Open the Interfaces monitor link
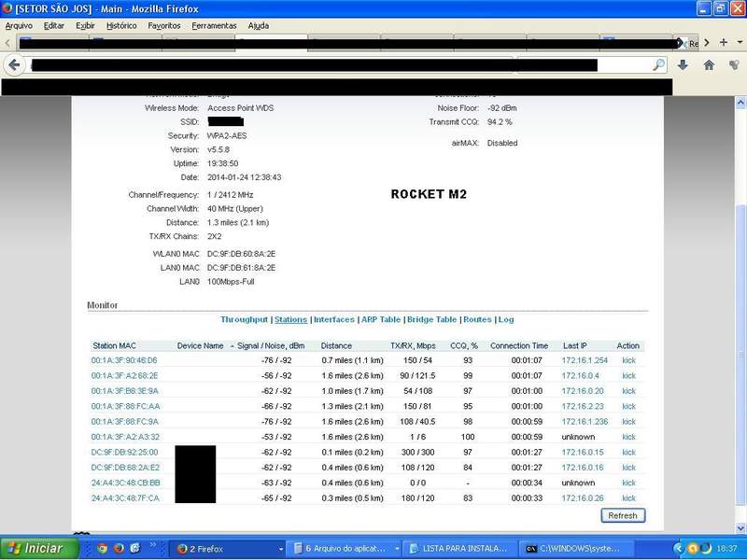This screenshot has width=747, height=560. coord(334,319)
